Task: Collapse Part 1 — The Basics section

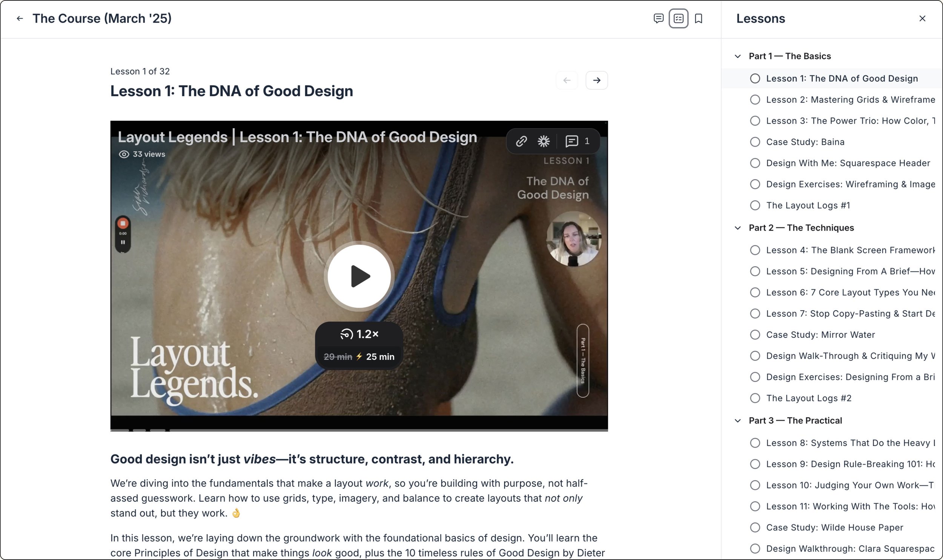Action: (738, 56)
